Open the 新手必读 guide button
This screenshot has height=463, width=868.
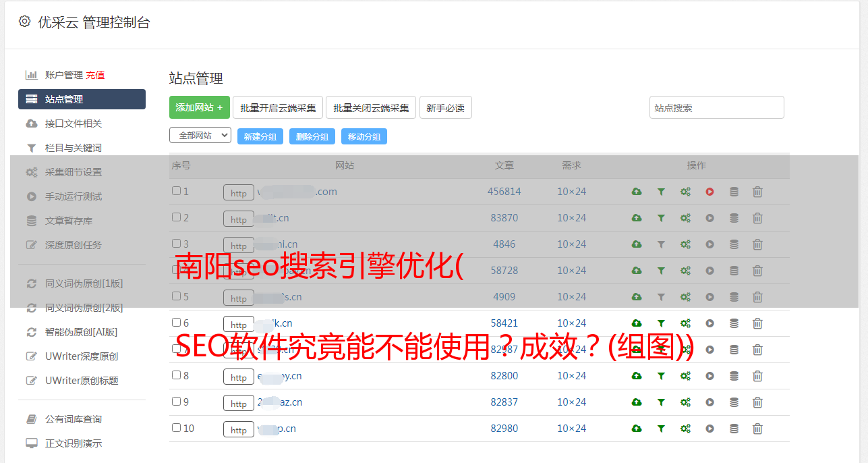coord(446,107)
